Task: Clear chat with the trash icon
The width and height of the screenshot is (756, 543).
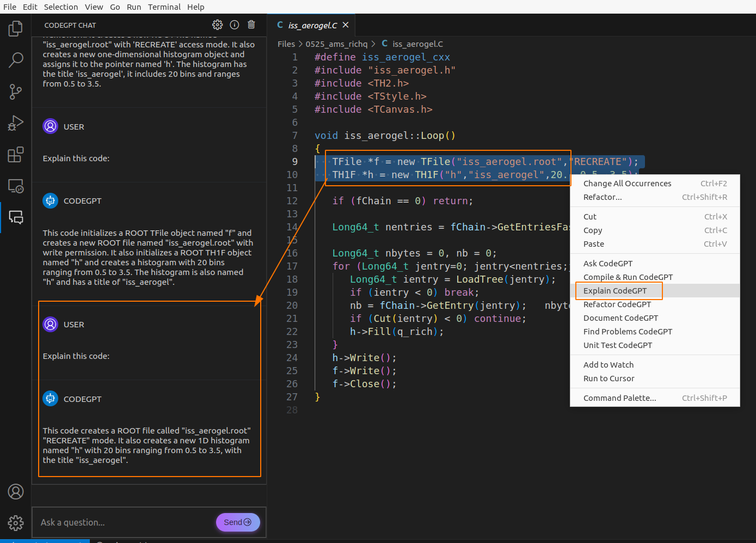Action: (251, 25)
